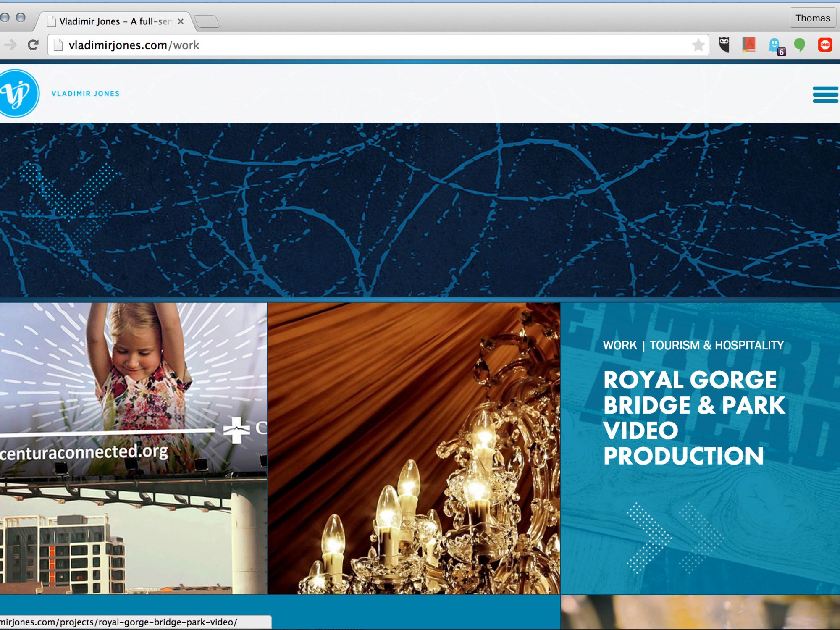Bookmark this page with the star icon
The image size is (840, 630).
click(698, 45)
